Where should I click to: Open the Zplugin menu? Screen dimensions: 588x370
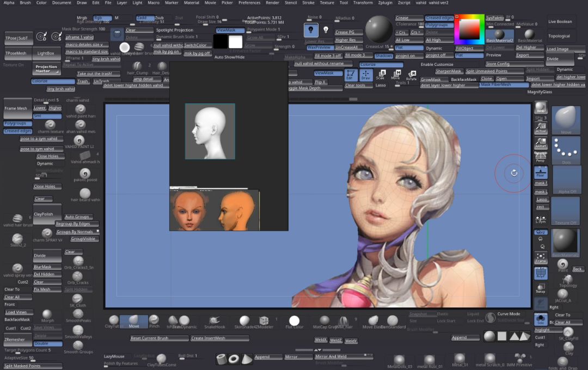[x=385, y=3]
